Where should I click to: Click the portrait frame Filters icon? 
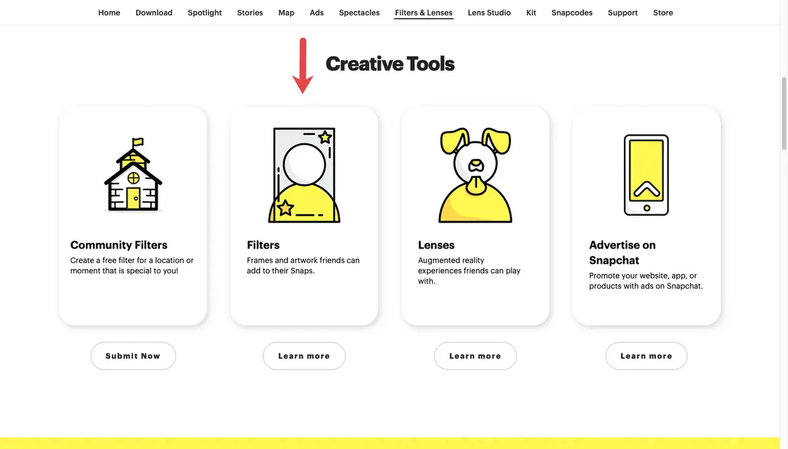tap(304, 175)
